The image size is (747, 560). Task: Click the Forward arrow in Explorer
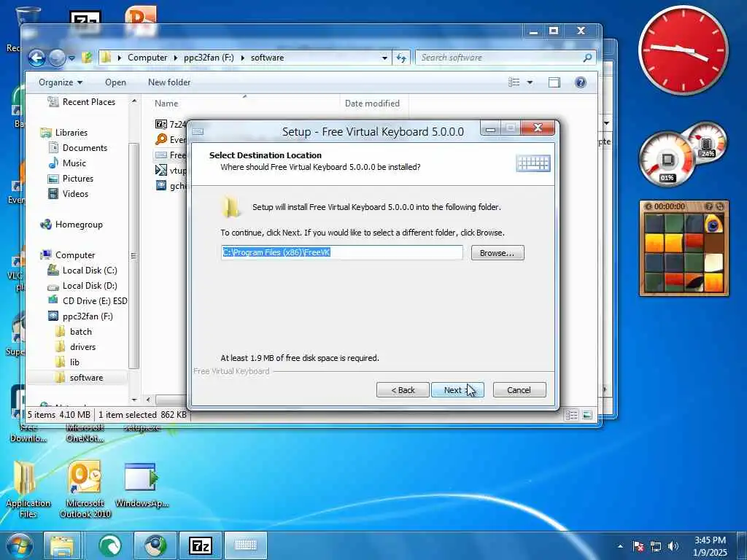57,58
